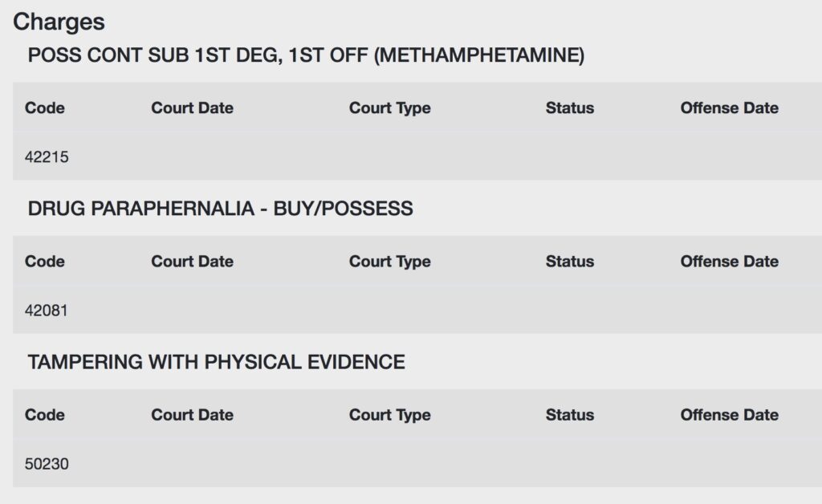822x504 pixels.
Task: Click the Drug Paraphernalia Buy/Possess charge title
Action: point(220,209)
